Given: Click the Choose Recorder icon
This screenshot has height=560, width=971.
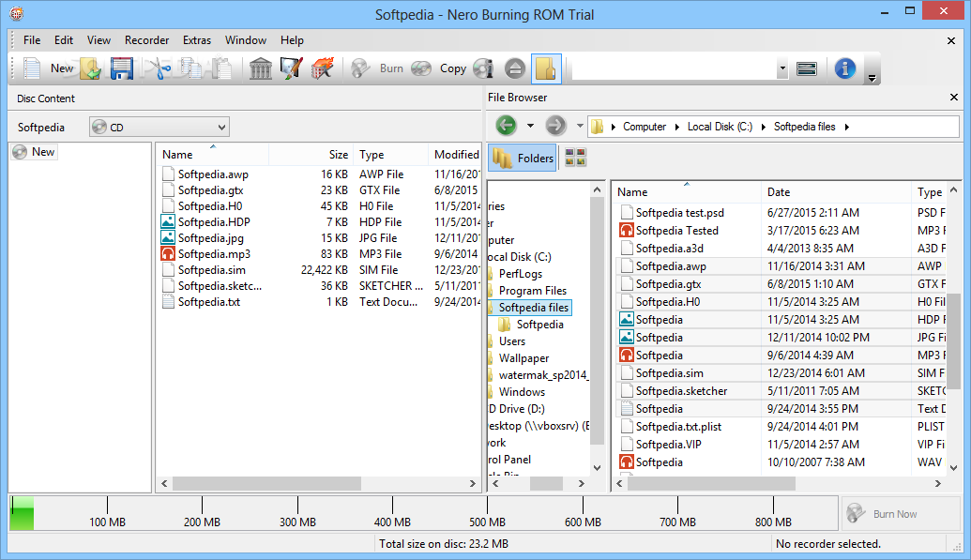Looking at the screenshot, I should click(806, 68).
